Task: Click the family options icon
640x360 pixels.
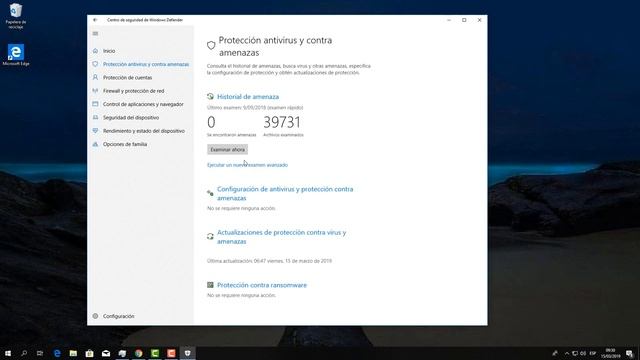Action: tap(95, 144)
